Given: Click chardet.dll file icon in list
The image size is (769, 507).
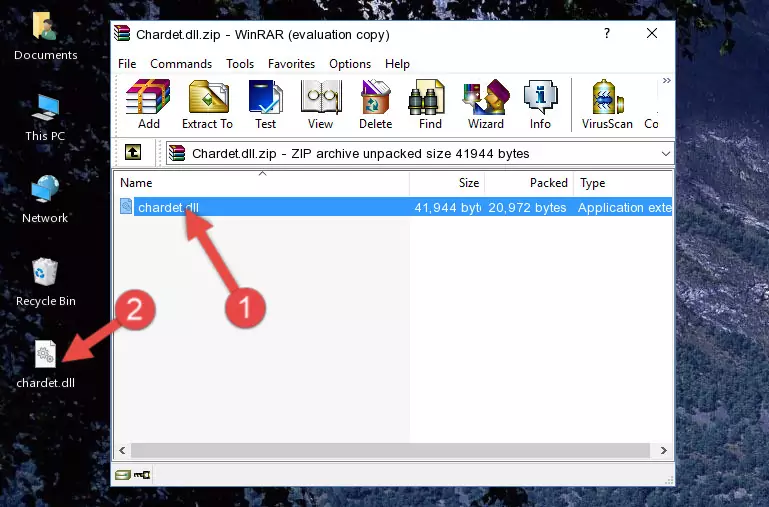Looking at the screenshot, I should tap(126, 206).
